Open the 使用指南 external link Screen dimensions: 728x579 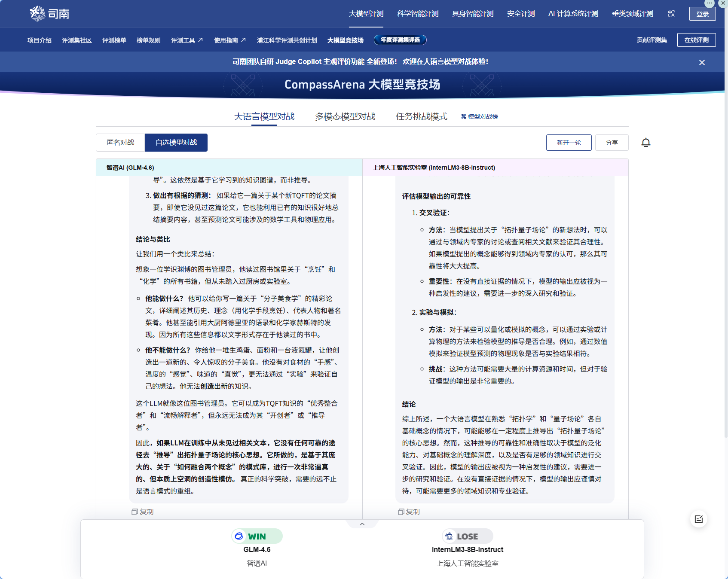(x=230, y=40)
